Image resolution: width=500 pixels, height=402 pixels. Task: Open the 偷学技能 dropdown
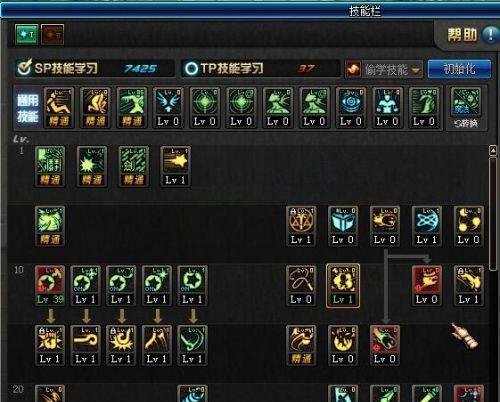tap(384, 69)
